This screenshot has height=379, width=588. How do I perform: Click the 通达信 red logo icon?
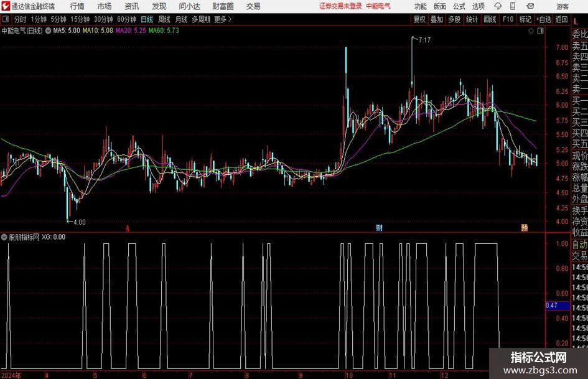(5, 6)
